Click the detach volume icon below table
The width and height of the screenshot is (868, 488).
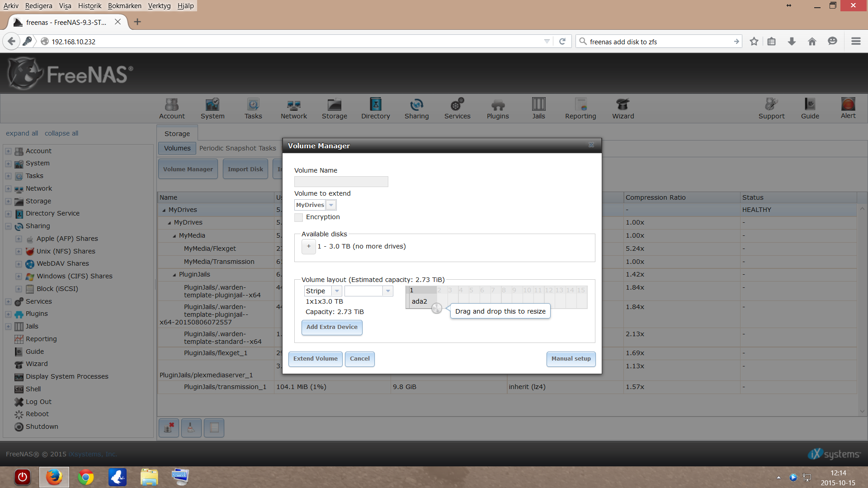point(169,427)
